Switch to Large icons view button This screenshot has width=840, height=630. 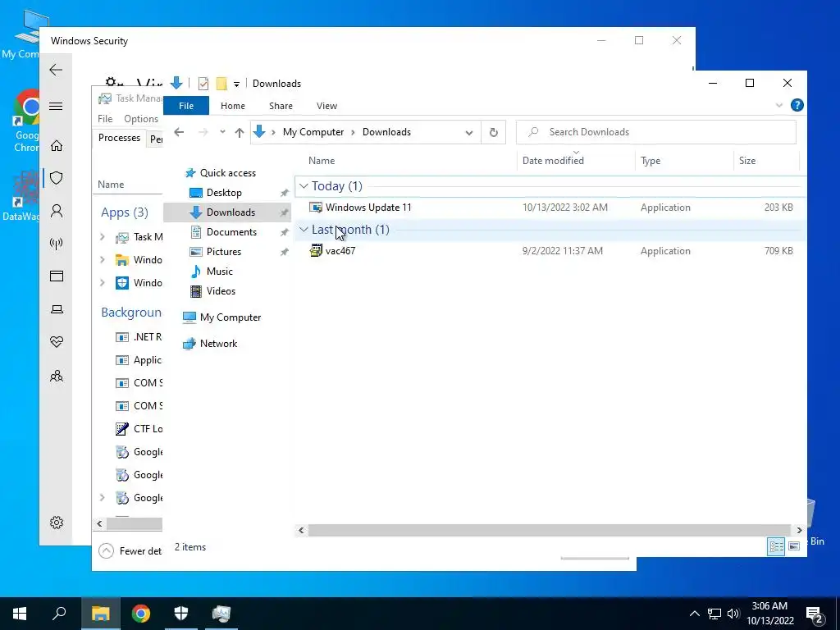coord(794,546)
